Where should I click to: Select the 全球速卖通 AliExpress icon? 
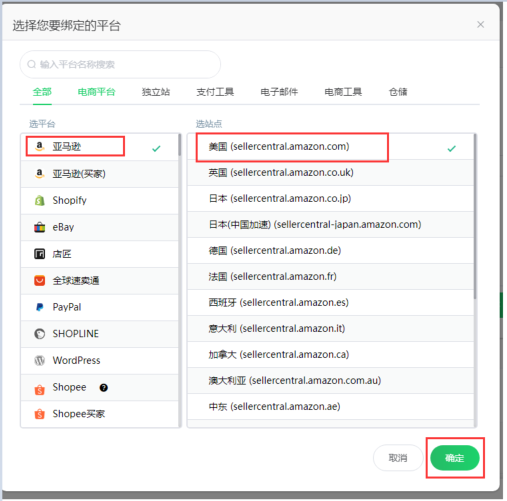[40, 280]
